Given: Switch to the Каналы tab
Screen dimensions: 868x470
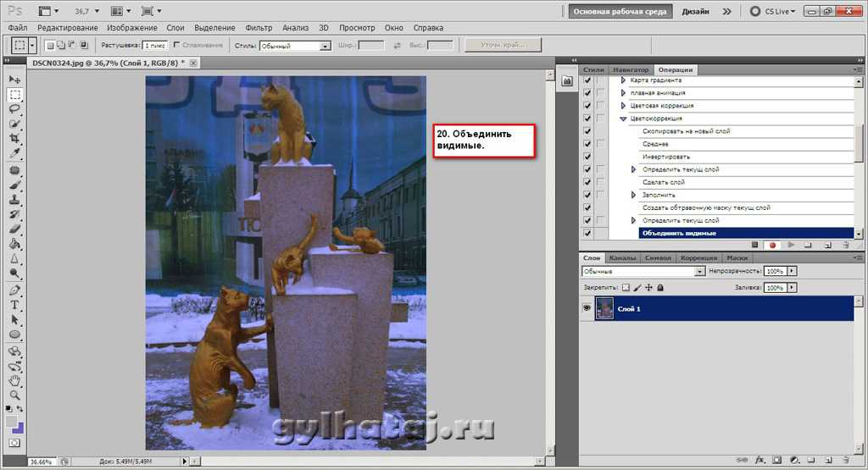Looking at the screenshot, I should click(622, 257).
